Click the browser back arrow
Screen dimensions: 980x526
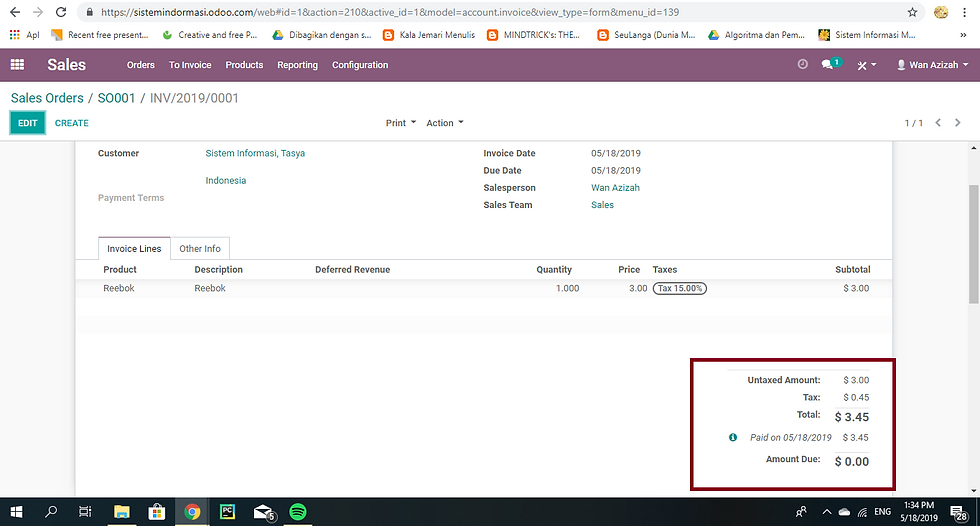(x=15, y=12)
